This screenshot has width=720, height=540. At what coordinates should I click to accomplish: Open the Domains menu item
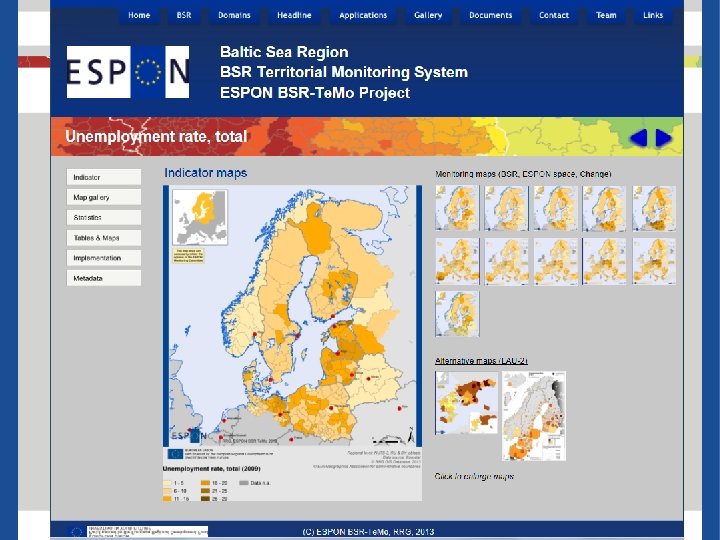[x=234, y=15]
